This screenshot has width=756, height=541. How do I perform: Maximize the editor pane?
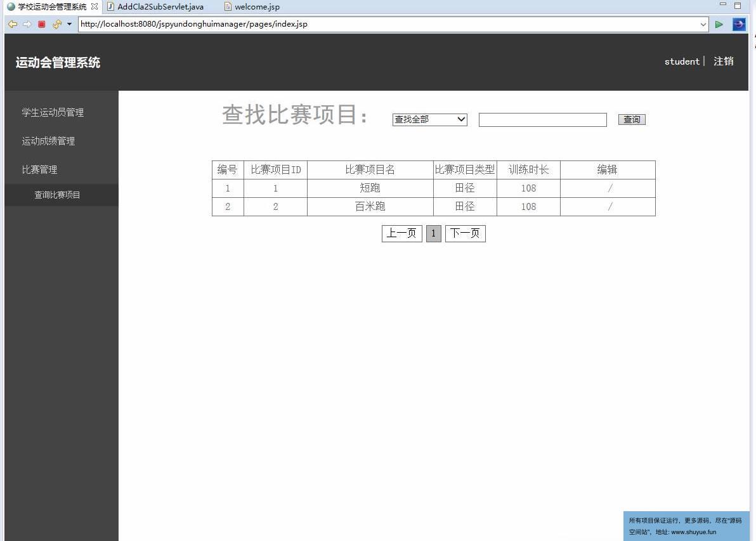click(738, 6)
